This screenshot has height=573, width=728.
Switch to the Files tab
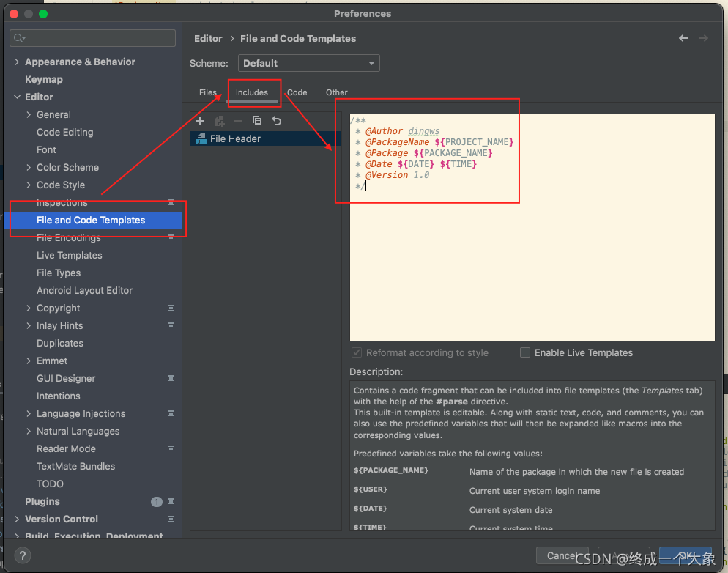(207, 92)
